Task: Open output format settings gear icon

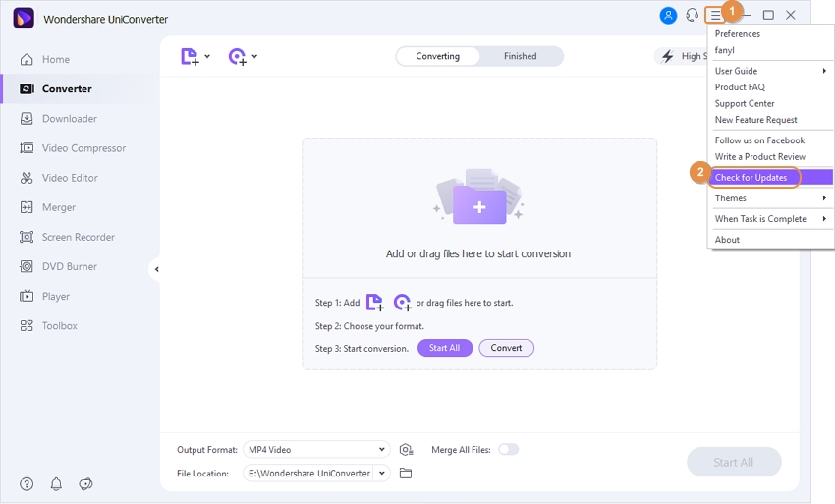Action: [x=406, y=449]
